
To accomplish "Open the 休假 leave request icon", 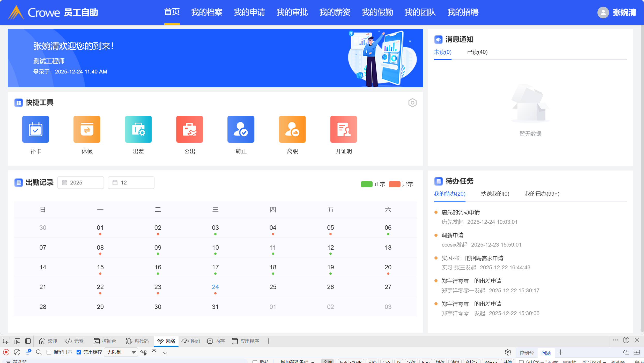I will 87,129.
